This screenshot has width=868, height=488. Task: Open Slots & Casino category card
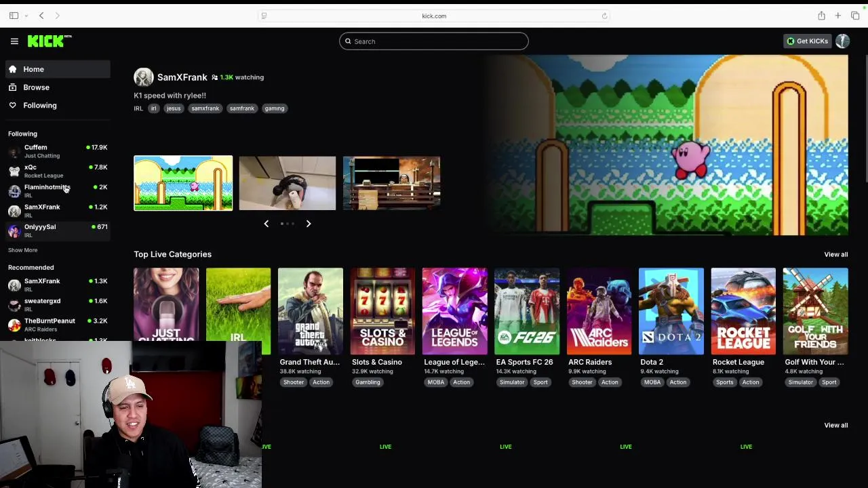(x=382, y=310)
